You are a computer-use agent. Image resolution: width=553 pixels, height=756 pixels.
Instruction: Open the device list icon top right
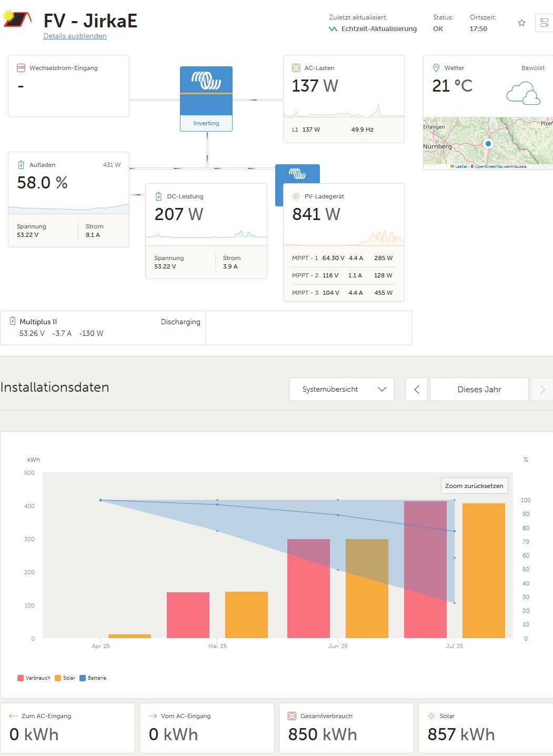544,23
